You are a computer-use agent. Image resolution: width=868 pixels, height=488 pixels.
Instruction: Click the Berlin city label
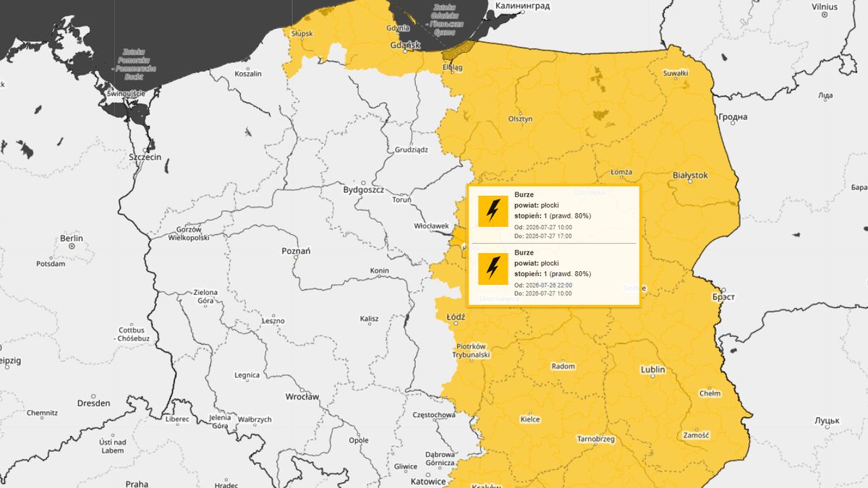[72, 239]
